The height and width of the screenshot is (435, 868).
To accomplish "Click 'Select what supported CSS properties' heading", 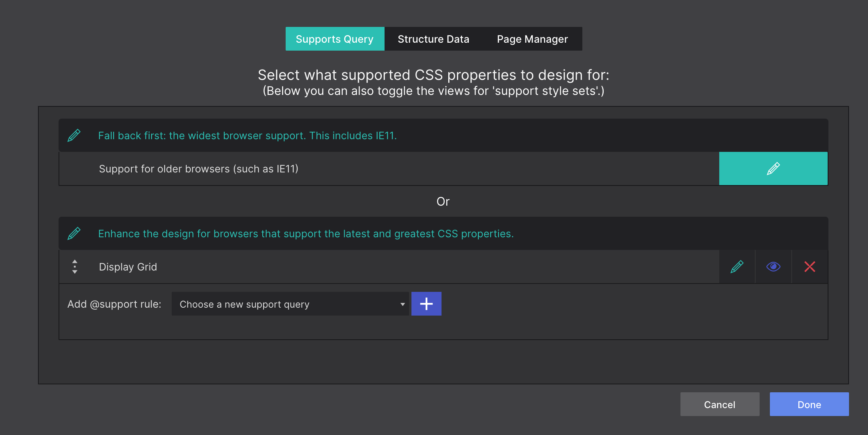I will (434, 75).
